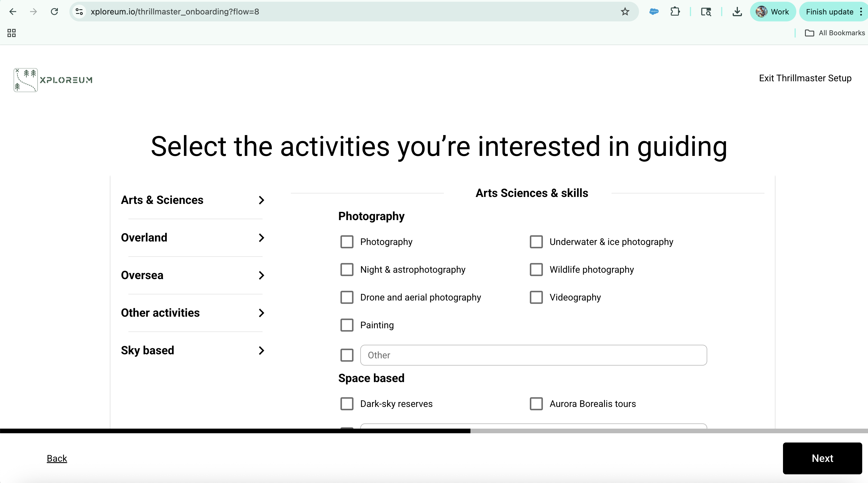The width and height of the screenshot is (868, 483).
Task: Enable Drone and aerial photography
Action: (347, 297)
